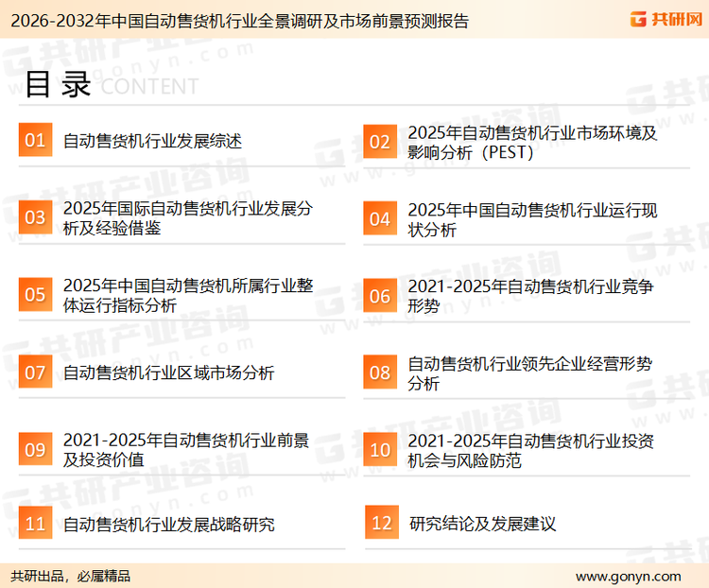The image size is (709, 588).
Task: Open chapter 2021-2025年自动售货机行业投资机会与风险防范
Action: tap(530, 451)
